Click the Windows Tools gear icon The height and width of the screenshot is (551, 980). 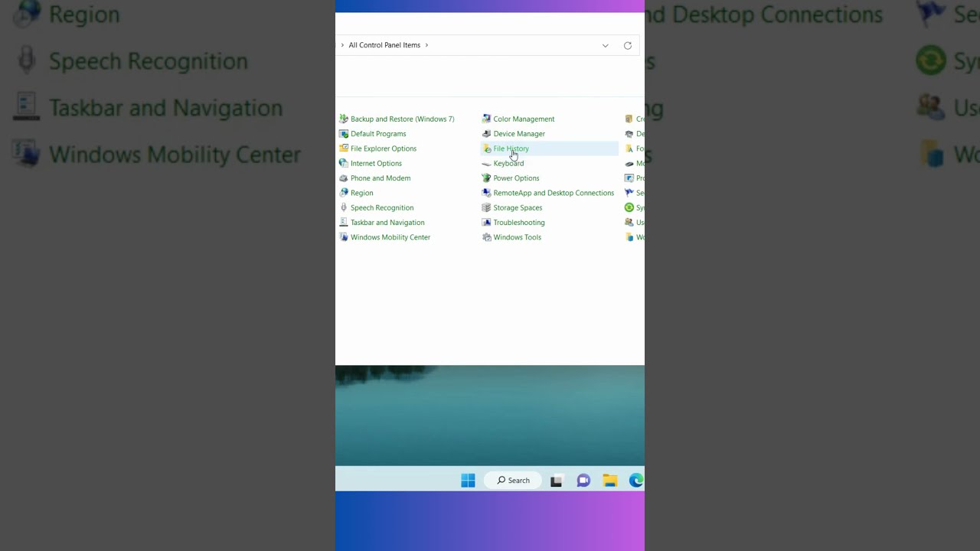pos(486,237)
